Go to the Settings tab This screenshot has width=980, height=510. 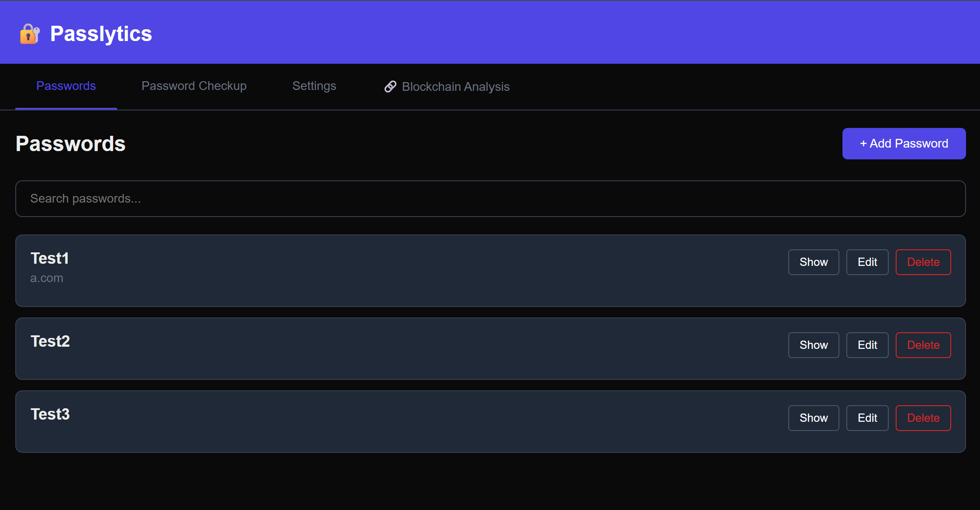314,86
